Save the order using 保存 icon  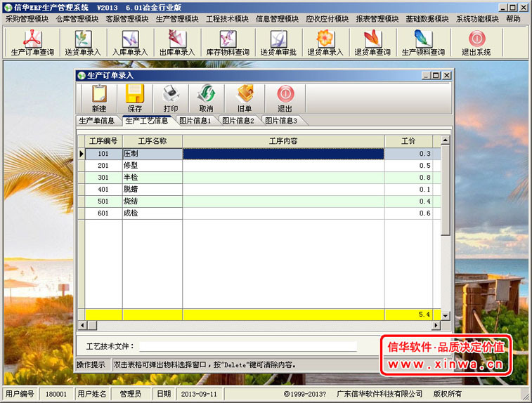[x=135, y=98]
